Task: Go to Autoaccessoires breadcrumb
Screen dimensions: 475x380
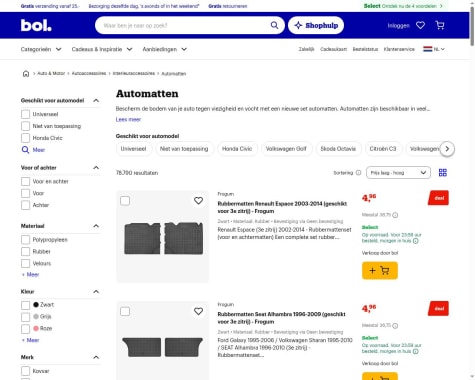Action: point(89,73)
